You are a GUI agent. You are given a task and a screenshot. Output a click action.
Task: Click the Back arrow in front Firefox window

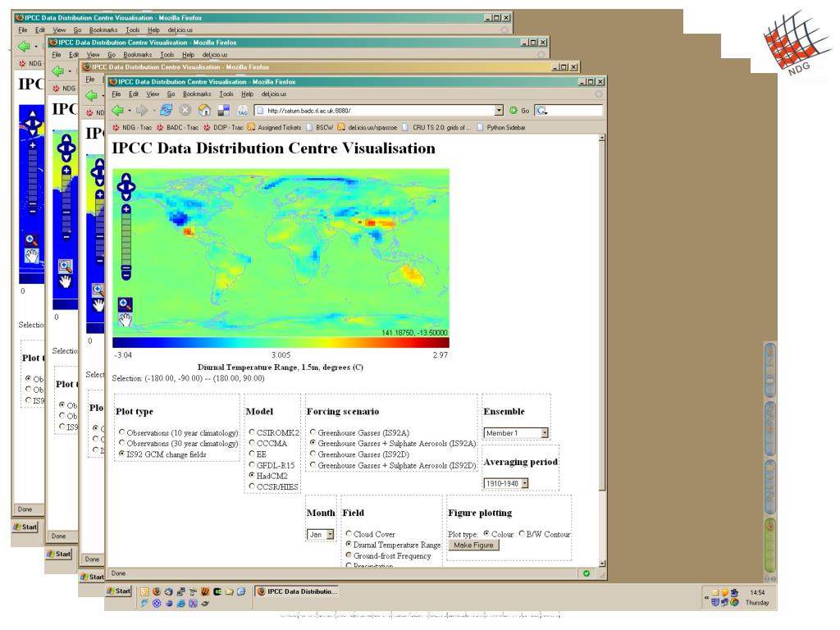point(118,110)
